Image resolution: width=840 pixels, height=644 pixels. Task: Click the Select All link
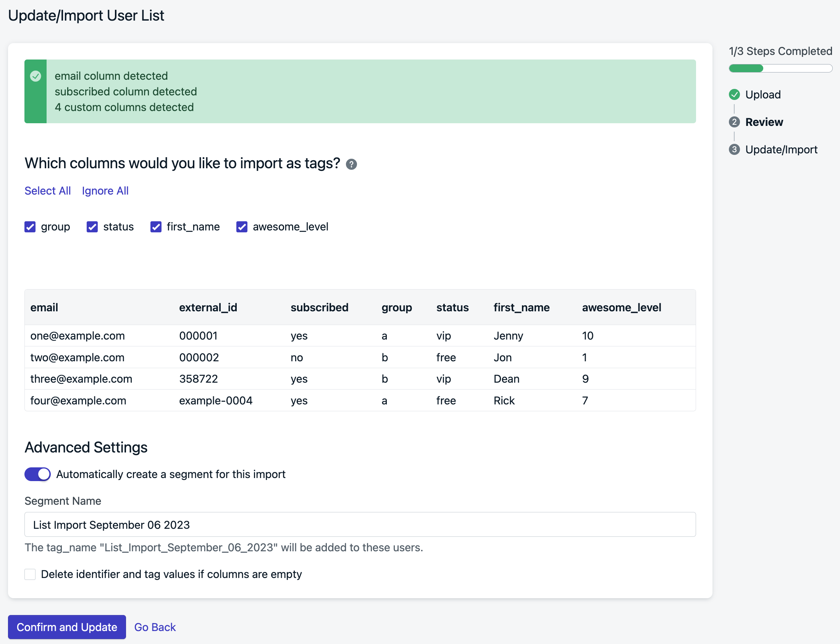pos(48,191)
